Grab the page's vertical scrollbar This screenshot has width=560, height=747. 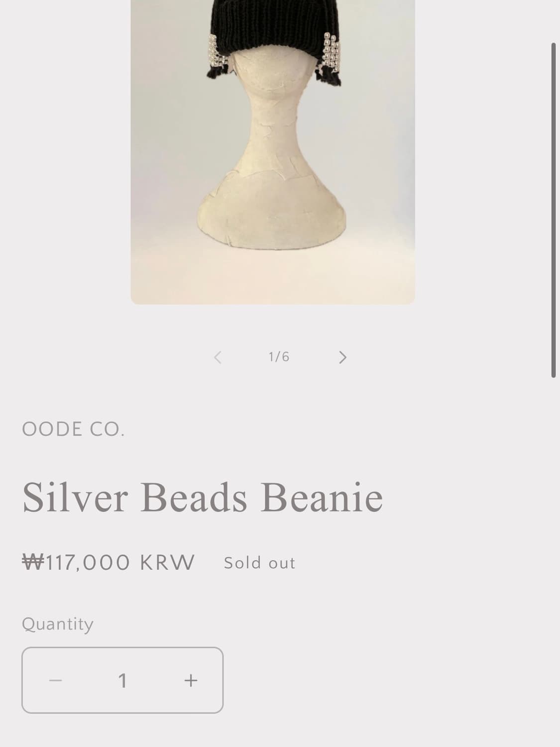tap(553, 209)
